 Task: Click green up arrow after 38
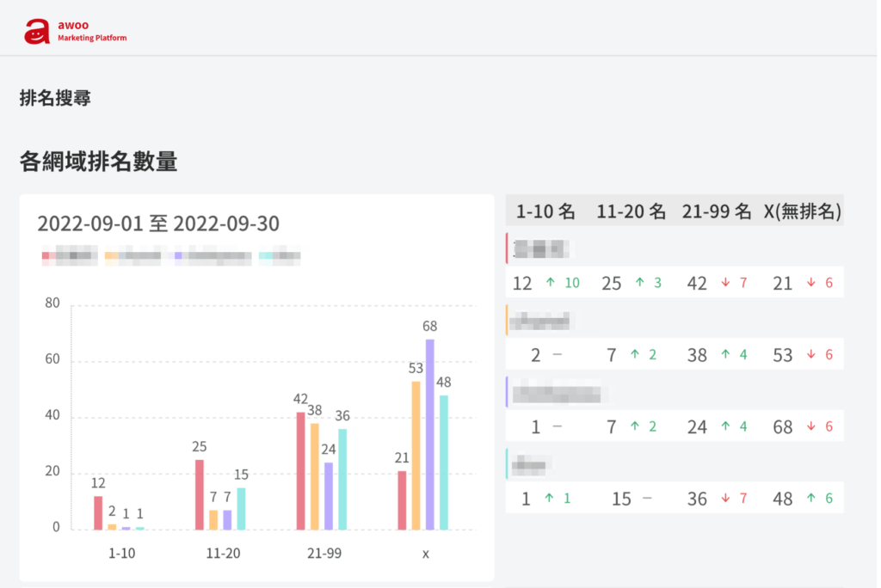[725, 354]
